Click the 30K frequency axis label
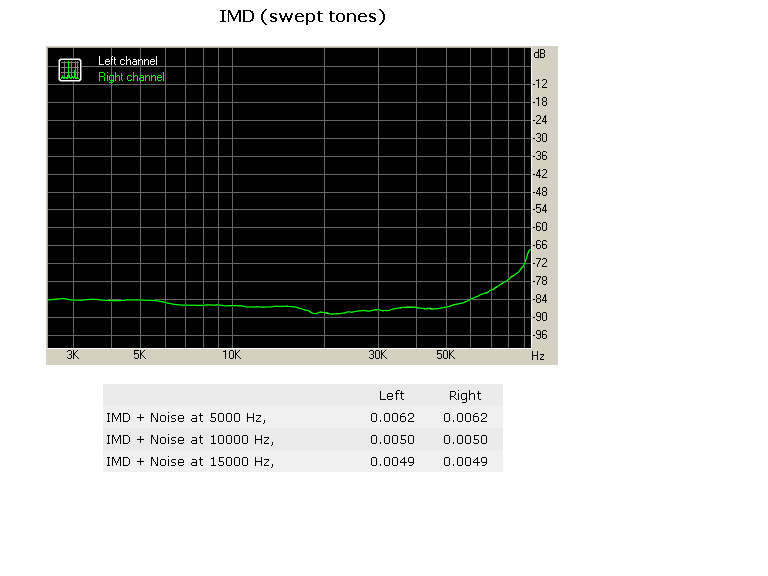 pos(378,355)
